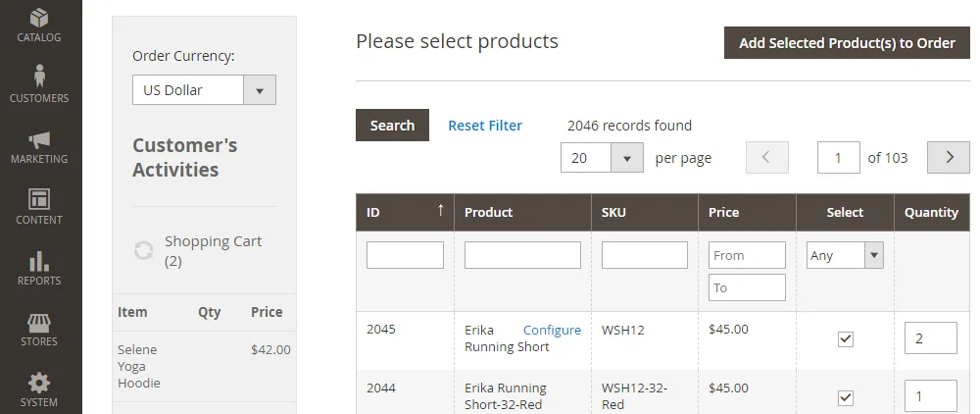Go to next page arrow
Viewport: 980px width, 414px height.
click(948, 158)
